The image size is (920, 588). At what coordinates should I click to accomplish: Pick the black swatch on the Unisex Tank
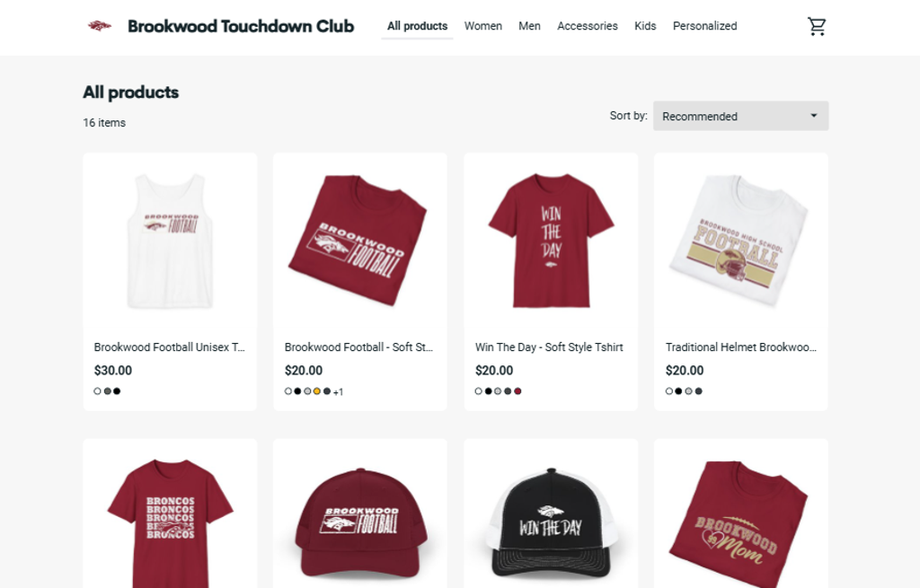tap(117, 391)
